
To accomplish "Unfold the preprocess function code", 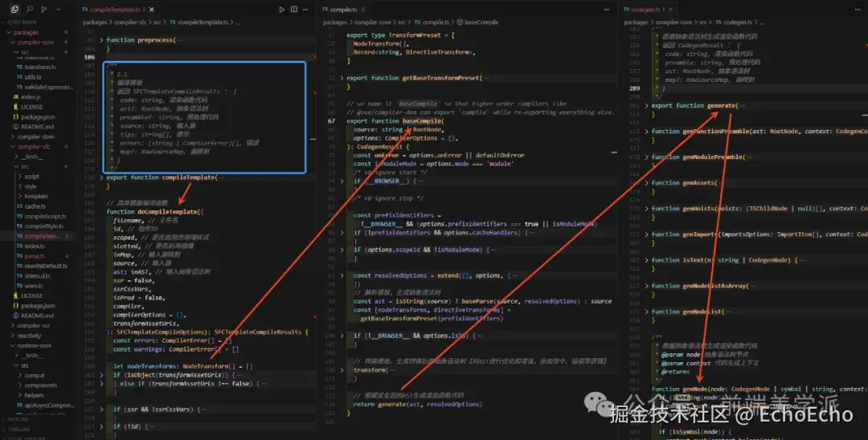I will click(x=101, y=39).
